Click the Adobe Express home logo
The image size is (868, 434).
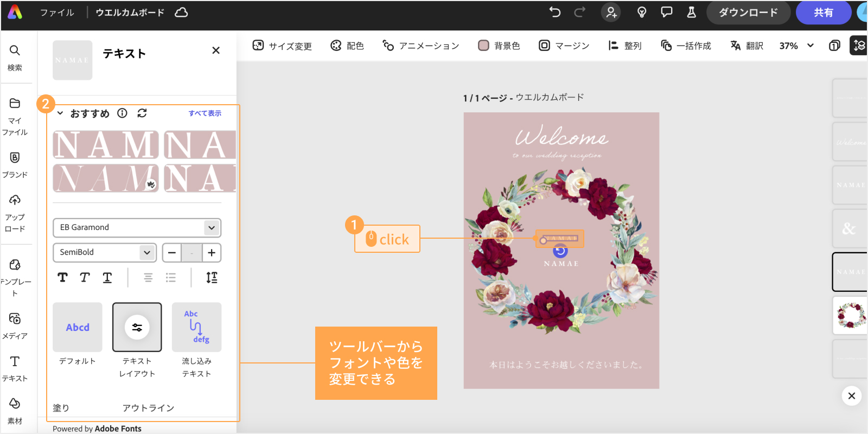coord(15,12)
